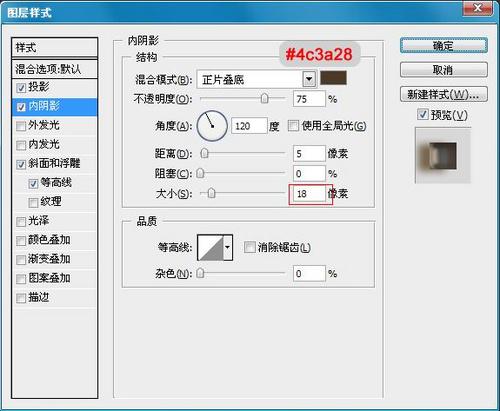This screenshot has width=500, height=411.
Task: Select the 光泽 style entry label
Action: pos(39,221)
